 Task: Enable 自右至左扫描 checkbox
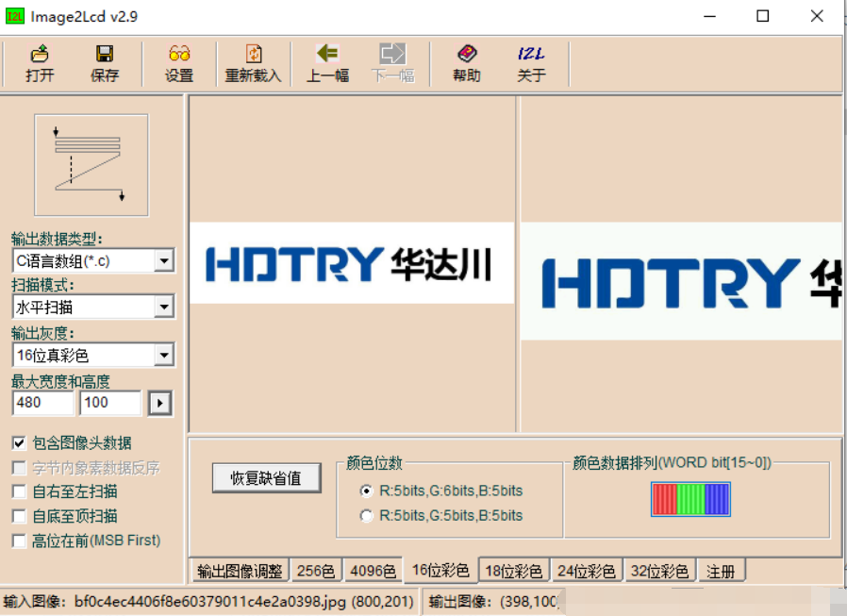tap(19, 491)
